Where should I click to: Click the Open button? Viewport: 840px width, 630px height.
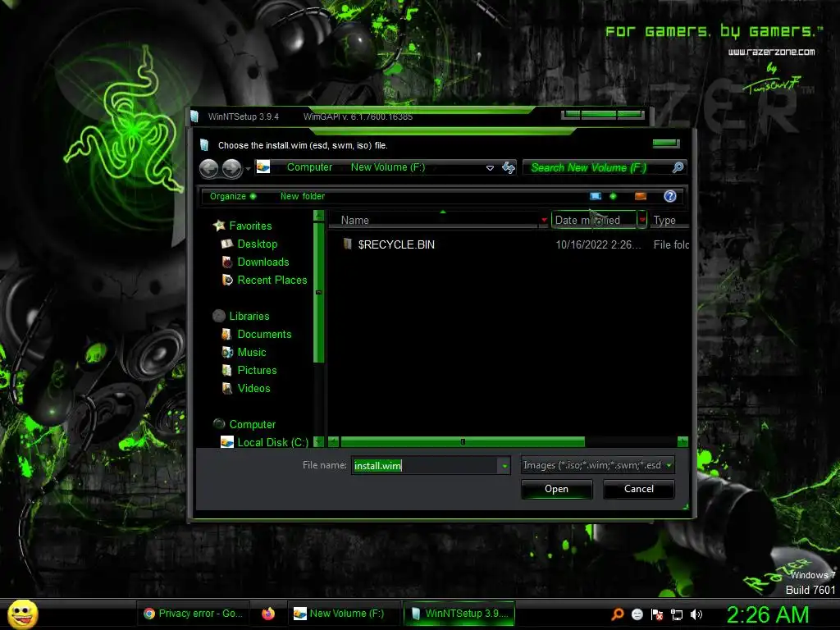tap(557, 489)
